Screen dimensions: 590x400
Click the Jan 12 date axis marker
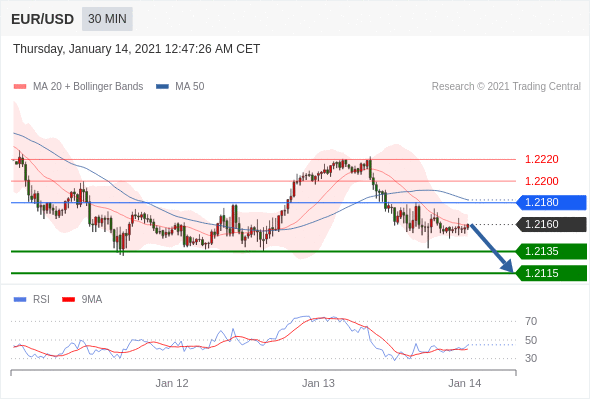(172, 383)
